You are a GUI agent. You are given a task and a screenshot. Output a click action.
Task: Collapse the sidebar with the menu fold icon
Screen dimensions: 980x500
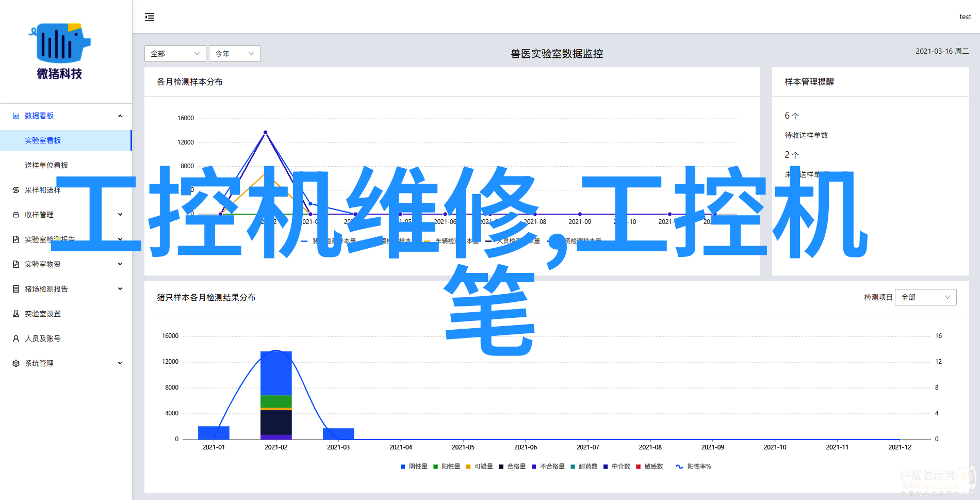pos(150,17)
